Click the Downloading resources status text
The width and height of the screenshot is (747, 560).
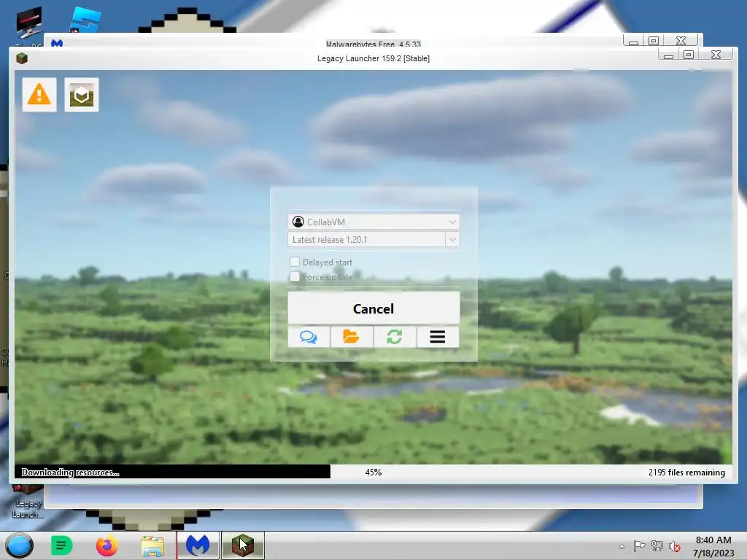pyautogui.click(x=71, y=472)
